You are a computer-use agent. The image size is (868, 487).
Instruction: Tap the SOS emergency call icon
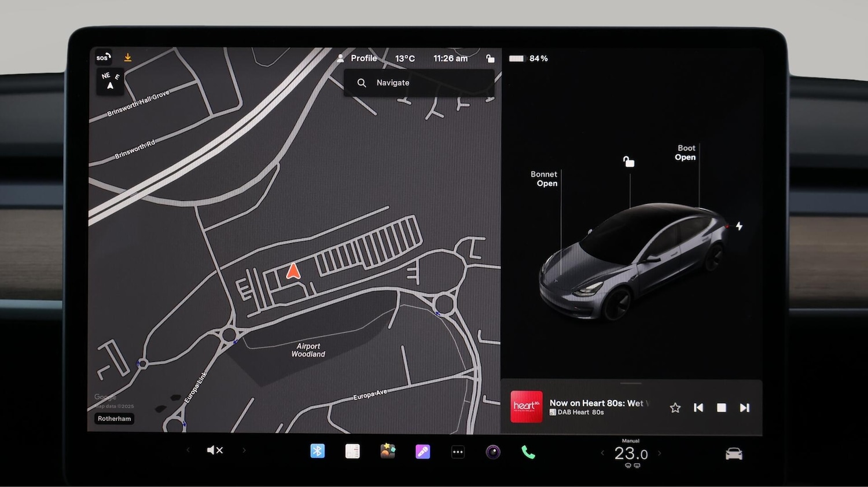point(104,57)
